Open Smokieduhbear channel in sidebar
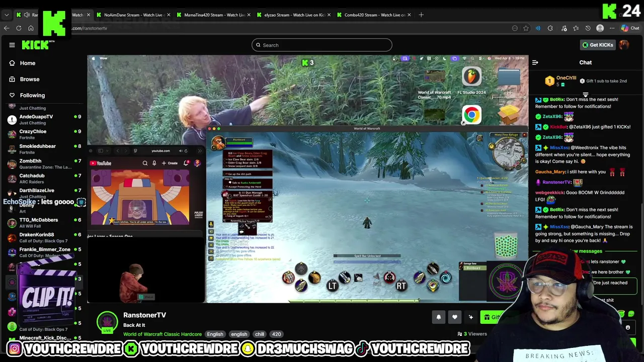The height and width of the screenshot is (362, 644). [x=45, y=149]
